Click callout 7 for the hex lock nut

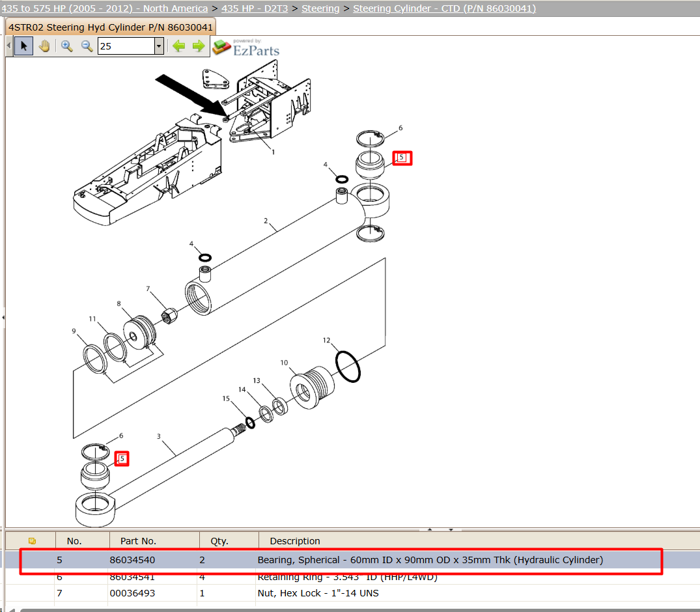(x=148, y=289)
